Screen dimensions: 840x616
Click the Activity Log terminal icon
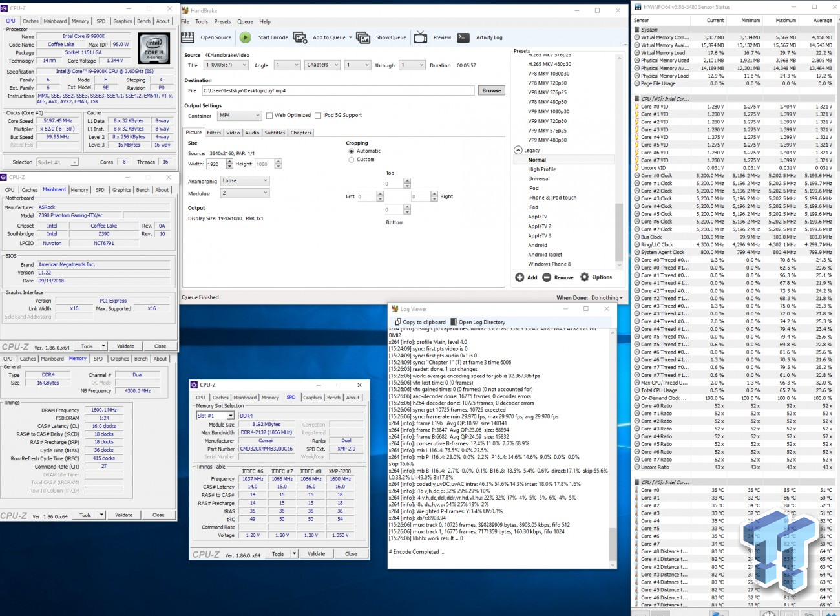coord(463,37)
